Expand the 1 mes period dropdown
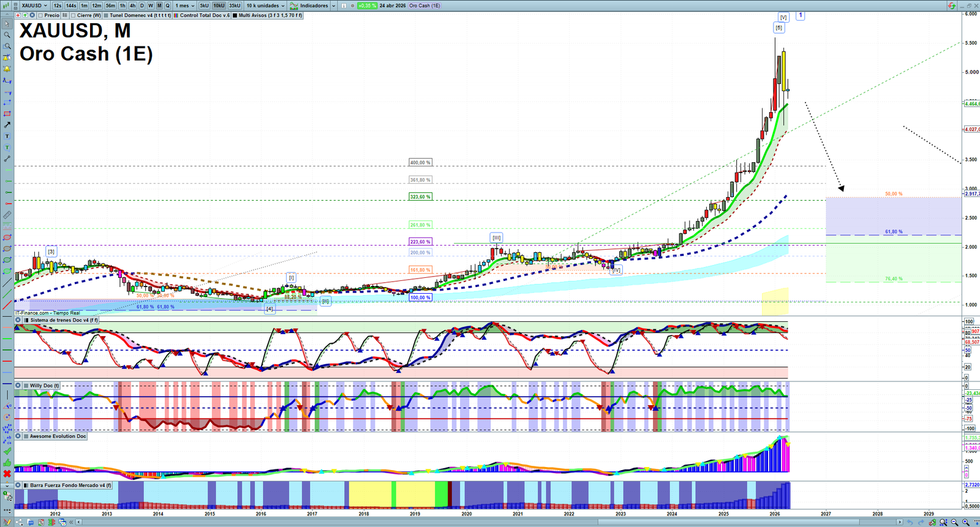Screen dimensions: 980x527 click(185, 6)
